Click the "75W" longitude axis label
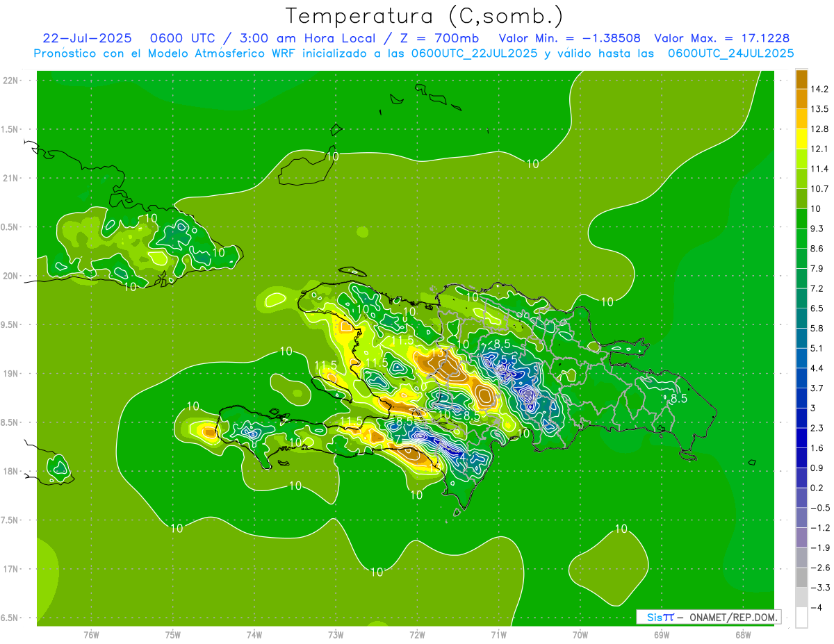The image size is (834, 644). click(173, 635)
